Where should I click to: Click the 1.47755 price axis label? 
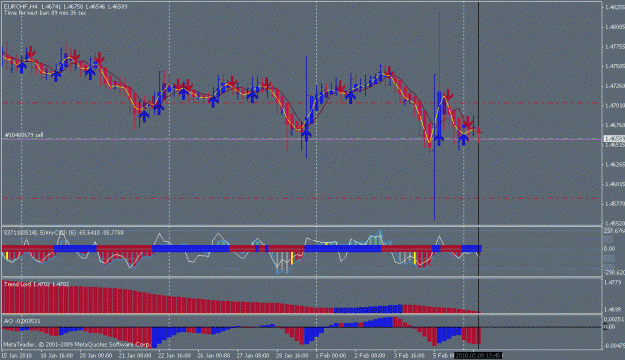[615, 47]
